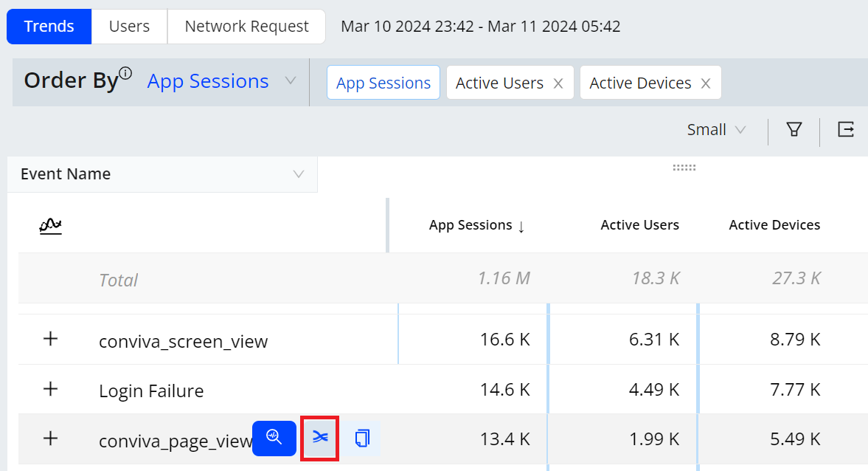This screenshot has height=471, width=868.
Task: Click the magnifier analyze icon on conviva_page_view row
Action: point(274,438)
